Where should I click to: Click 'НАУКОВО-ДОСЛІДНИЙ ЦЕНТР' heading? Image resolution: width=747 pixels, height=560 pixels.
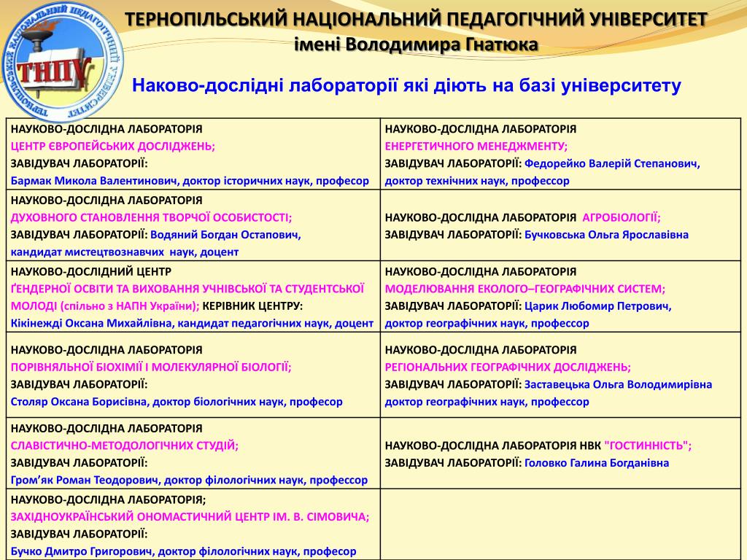(x=91, y=272)
